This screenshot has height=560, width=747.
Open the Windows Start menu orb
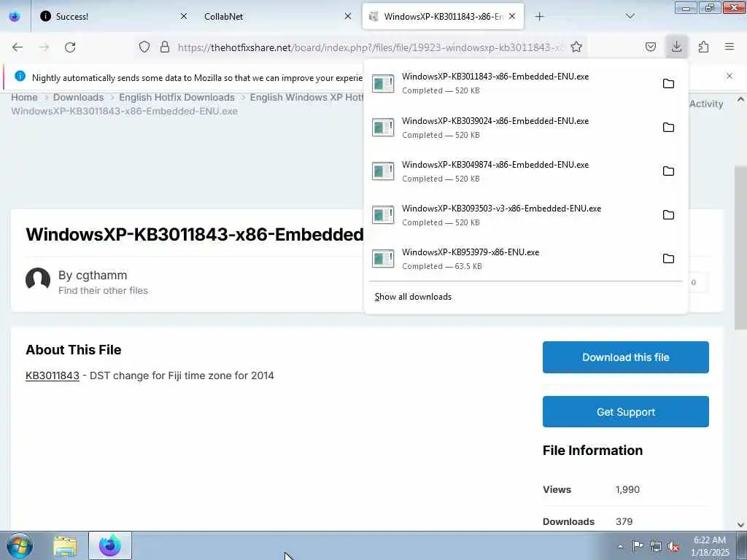click(19, 545)
